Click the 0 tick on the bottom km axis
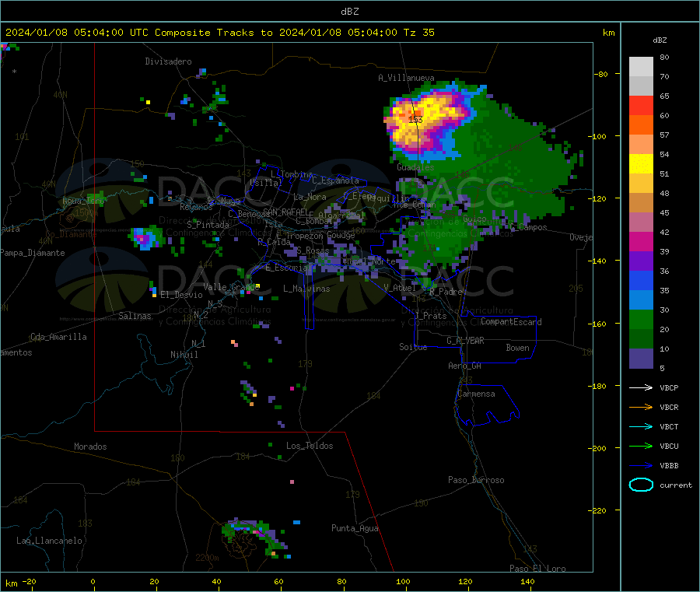 [93, 581]
